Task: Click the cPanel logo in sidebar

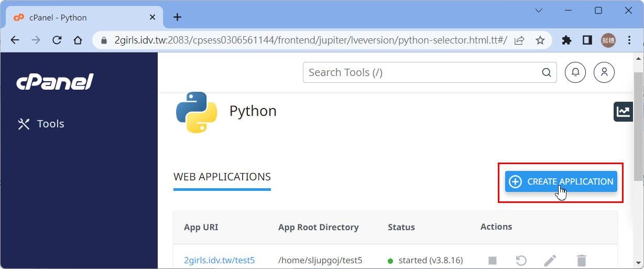Action: point(54,82)
